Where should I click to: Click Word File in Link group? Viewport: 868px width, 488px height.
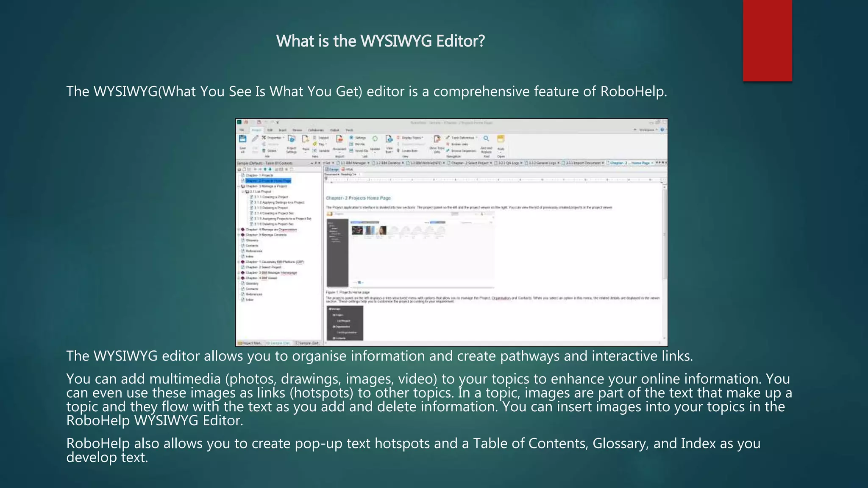[359, 150]
